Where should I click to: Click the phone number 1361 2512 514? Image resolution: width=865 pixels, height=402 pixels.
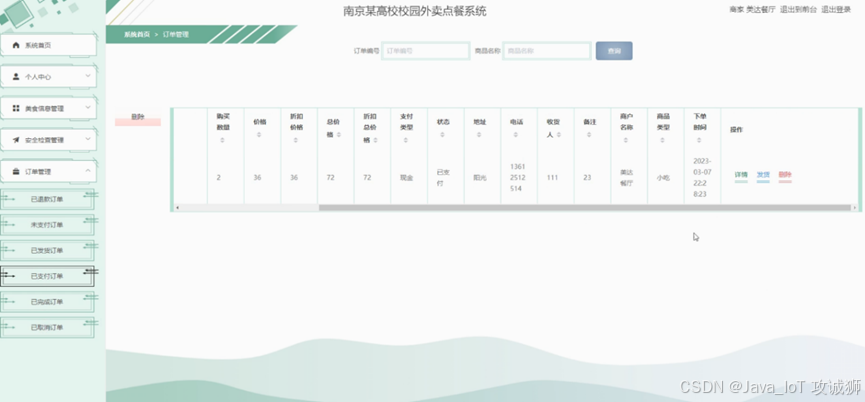[518, 178]
